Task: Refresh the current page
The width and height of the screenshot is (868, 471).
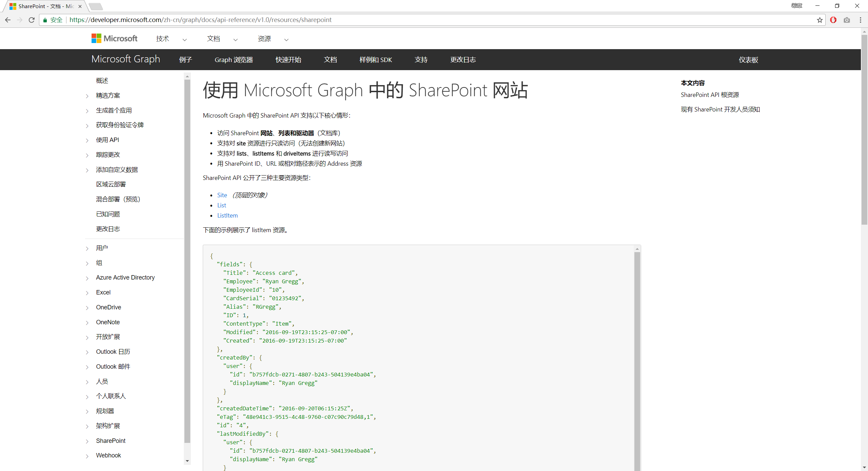Action: (32, 20)
